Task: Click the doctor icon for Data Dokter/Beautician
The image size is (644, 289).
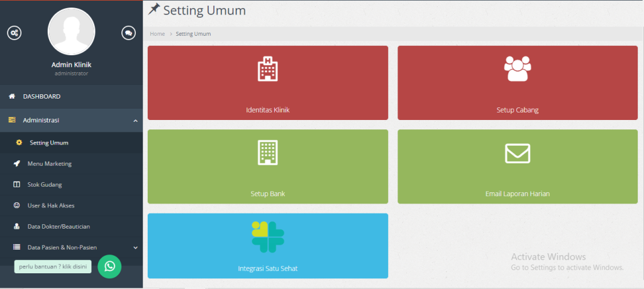Action: pyautogui.click(x=17, y=227)
